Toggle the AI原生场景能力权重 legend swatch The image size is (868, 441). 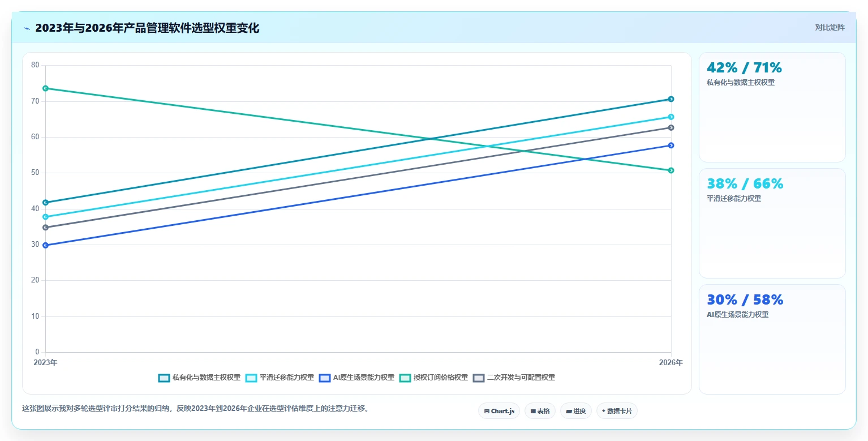pos(325,378)
